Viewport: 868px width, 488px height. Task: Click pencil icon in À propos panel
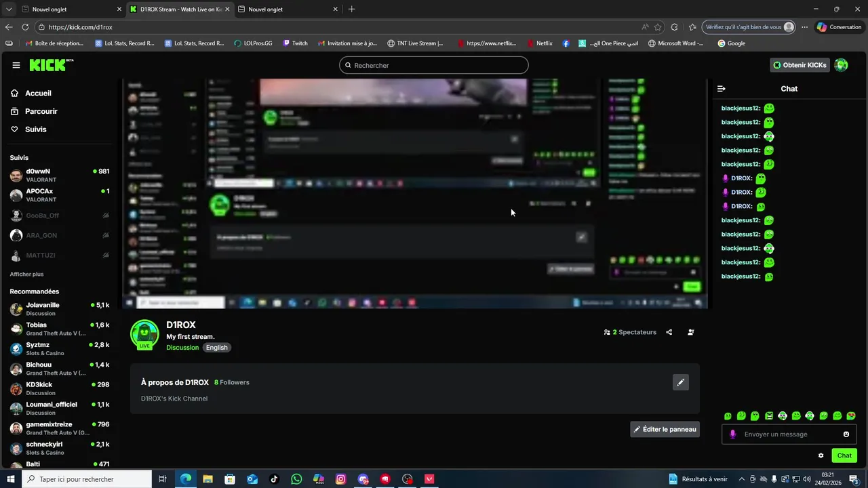click(x=681, y=382)
